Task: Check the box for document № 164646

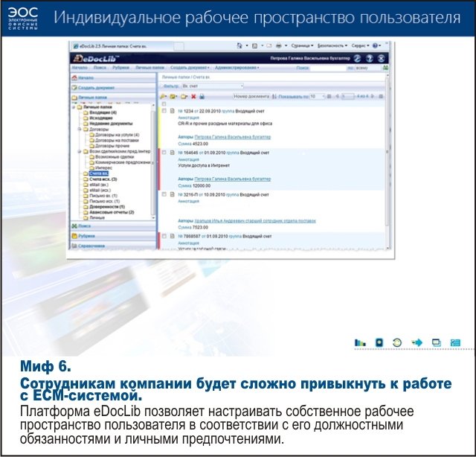Action: pos(164,153)
